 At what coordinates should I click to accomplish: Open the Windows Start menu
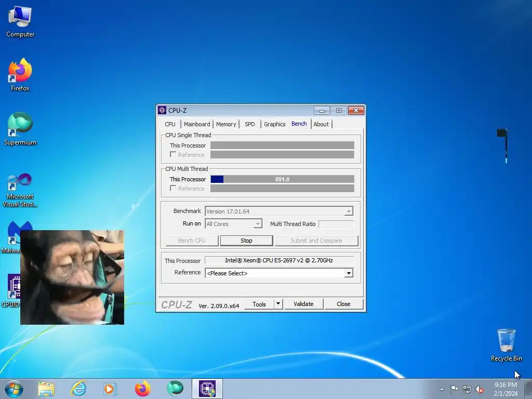click(x=14, y=389)
